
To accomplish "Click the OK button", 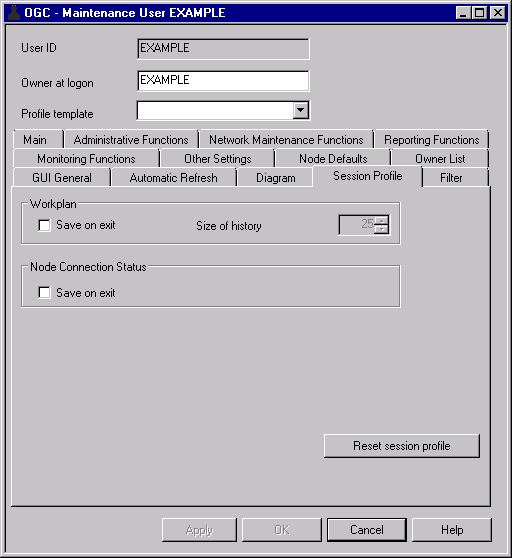I will (282, 530).
